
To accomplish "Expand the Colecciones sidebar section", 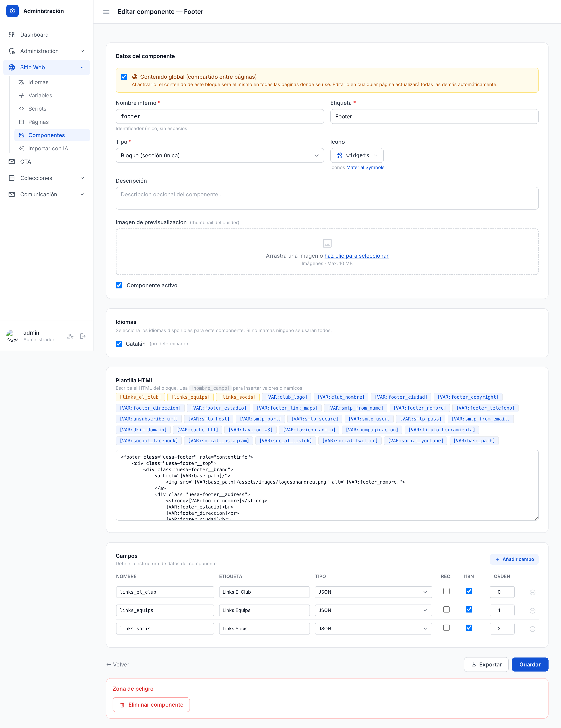I will pyautogui.click(x=46, y=178).
